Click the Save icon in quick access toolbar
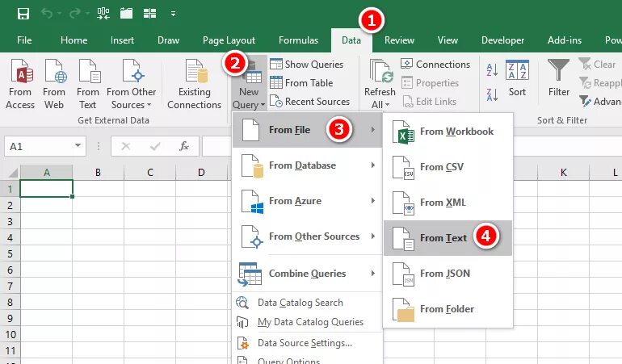 (23, 14)
